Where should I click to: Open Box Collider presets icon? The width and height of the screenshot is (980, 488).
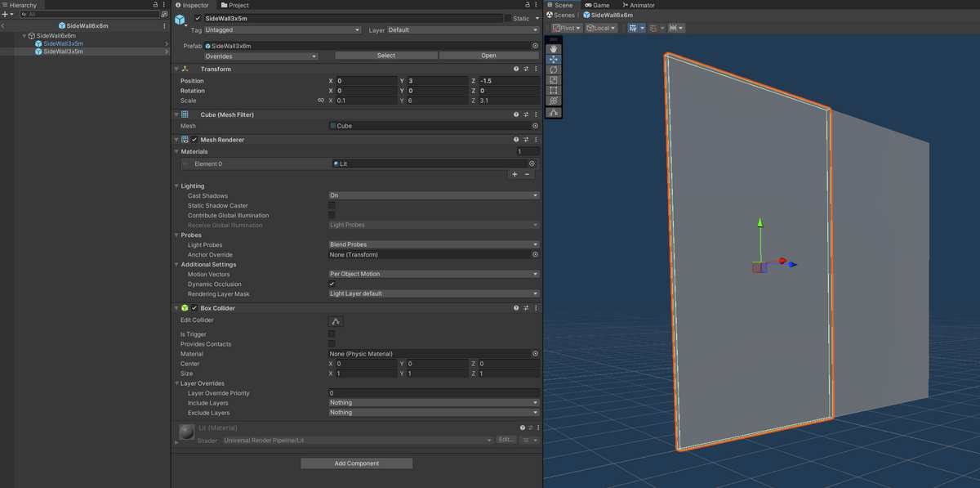(x=526, y=308)
